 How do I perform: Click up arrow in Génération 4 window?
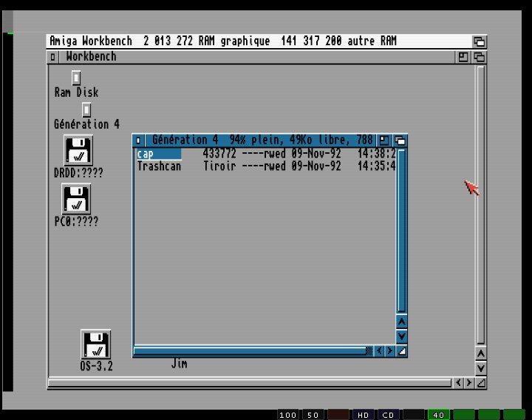401,322
